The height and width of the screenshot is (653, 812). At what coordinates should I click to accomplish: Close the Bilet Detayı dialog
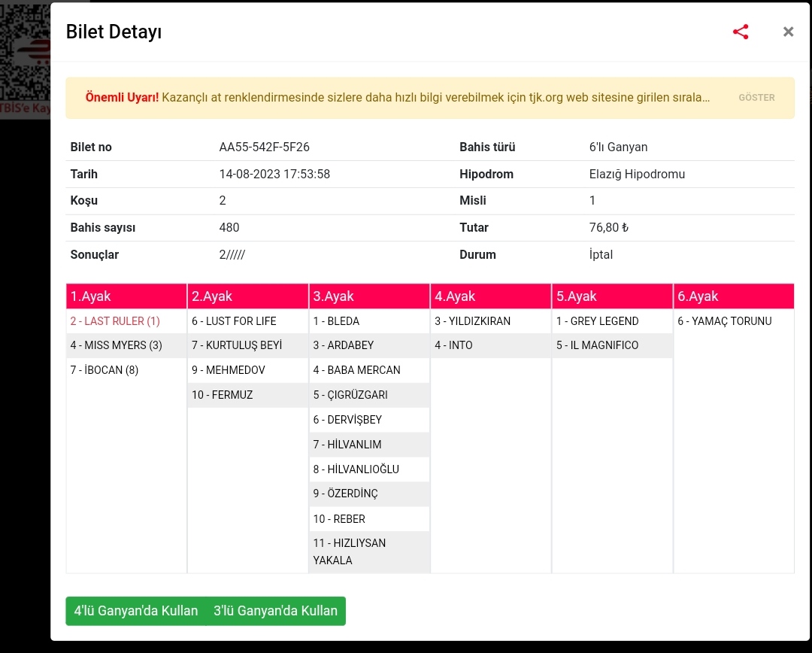click(x=788, y=32)
